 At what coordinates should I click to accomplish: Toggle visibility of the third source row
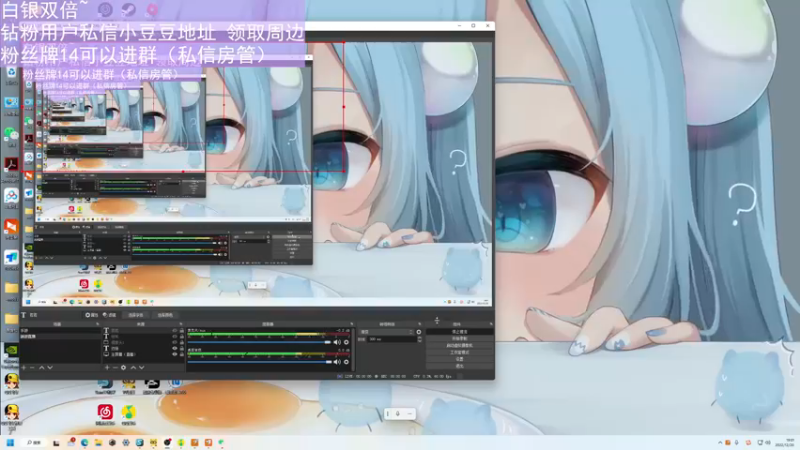tap(174, 342)
